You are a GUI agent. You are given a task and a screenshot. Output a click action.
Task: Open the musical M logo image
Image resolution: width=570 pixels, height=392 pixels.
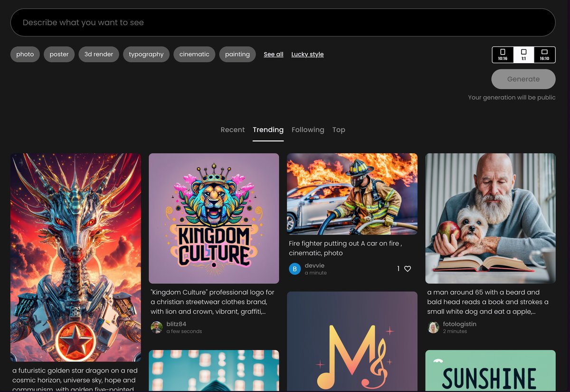click(352, 342)
